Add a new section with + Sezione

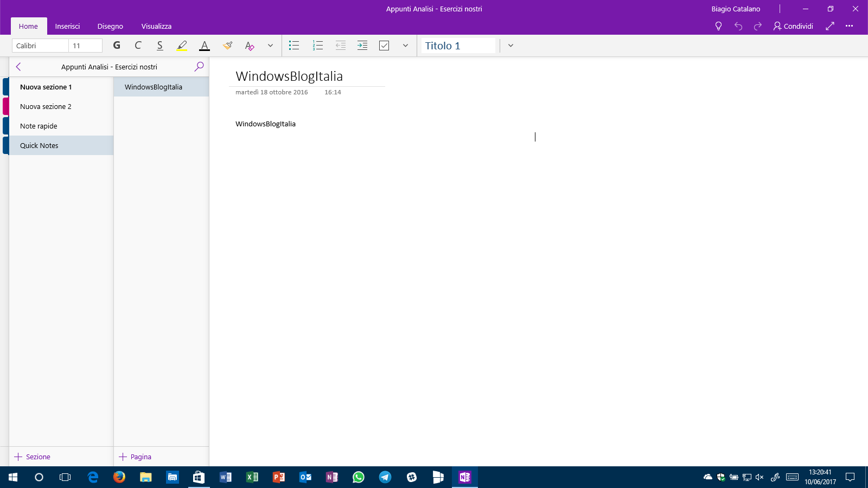pyautogui.click(x=33, y=457)
